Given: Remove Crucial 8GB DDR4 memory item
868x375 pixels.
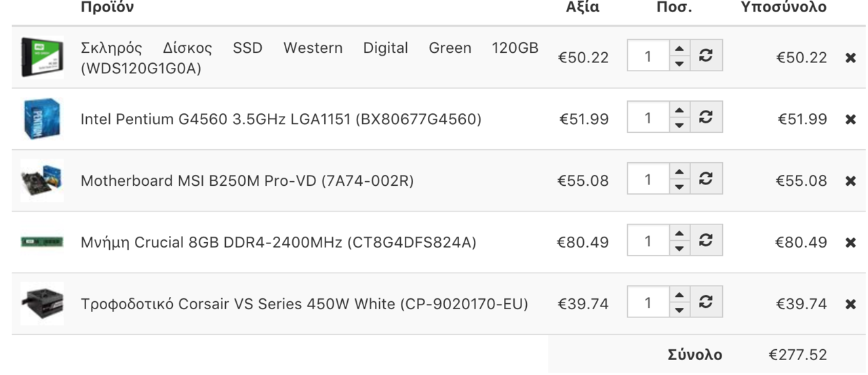Looking at the screenshot, I should (x=850, y=243).
